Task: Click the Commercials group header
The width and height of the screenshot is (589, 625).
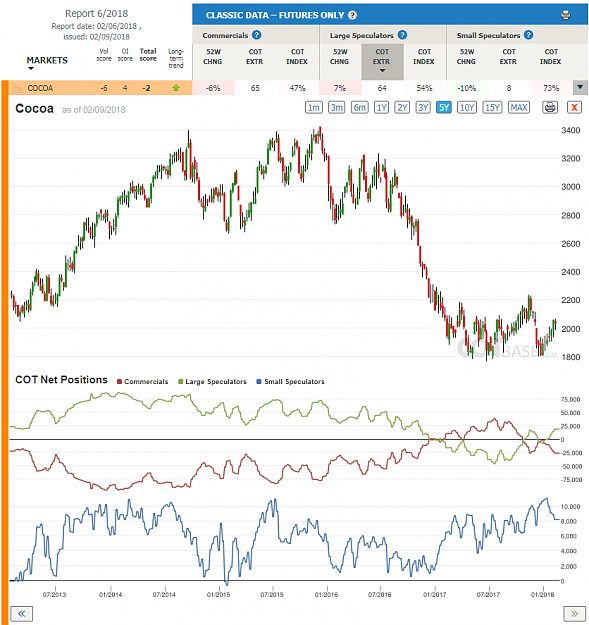Action: point(225,35)
